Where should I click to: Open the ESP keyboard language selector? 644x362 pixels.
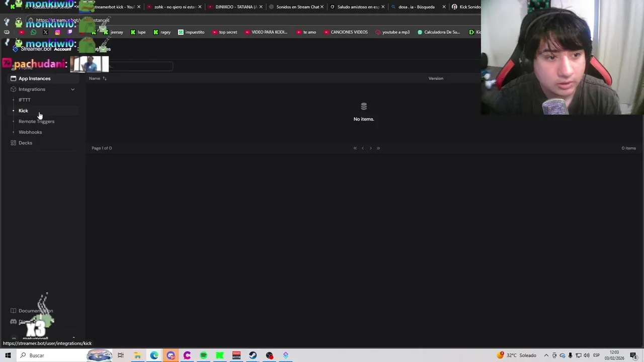(x=596, y=355)
